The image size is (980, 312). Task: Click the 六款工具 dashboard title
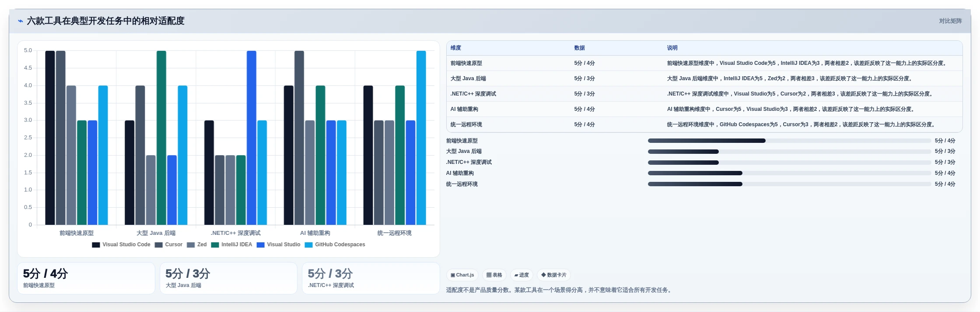(x=105, y=21)
